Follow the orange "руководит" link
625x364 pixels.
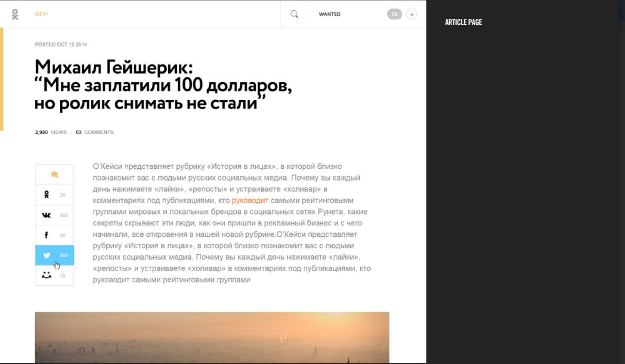pyautogui.click(x=250, y=201)
